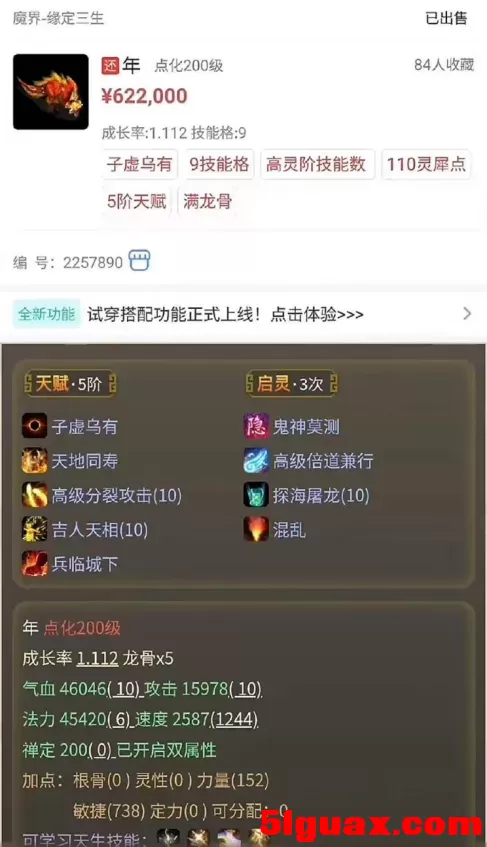Tap the 110灵犀点 tag
Screen dimensions: 487x847
tap(426, 164)
